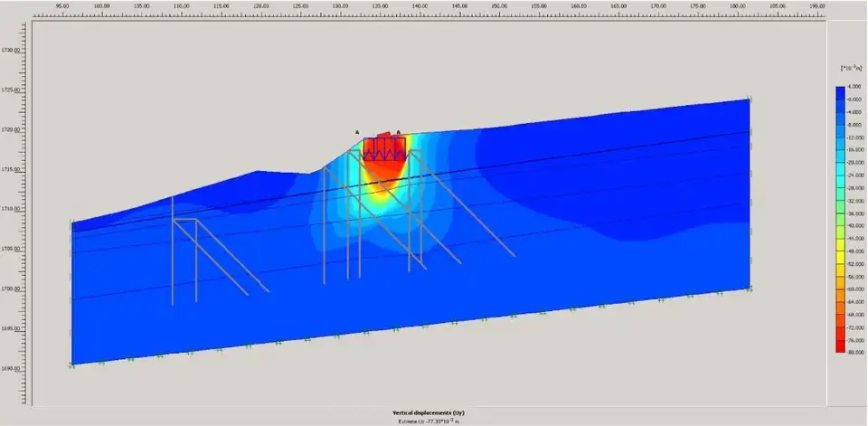Screen dimensions: 868x426
Task: Click the 100.00 mark on the horizontal ruler
Action: 102,5
